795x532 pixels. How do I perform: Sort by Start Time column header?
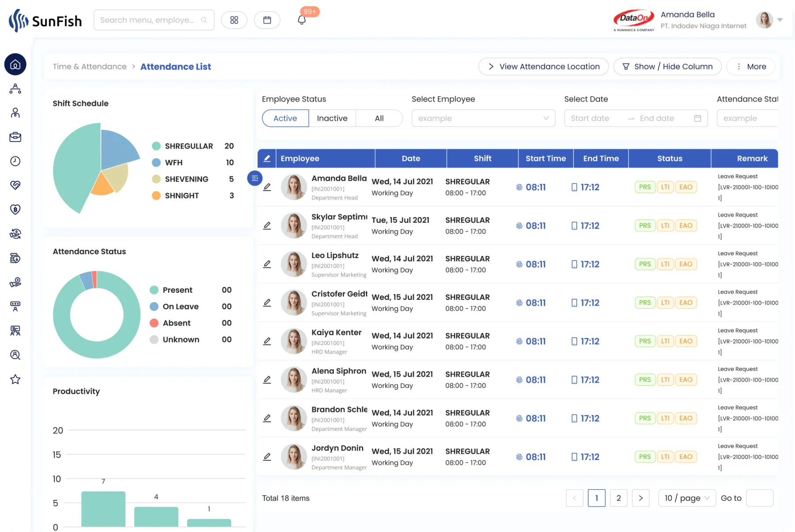pyautogui.click(x=546, y=158)
